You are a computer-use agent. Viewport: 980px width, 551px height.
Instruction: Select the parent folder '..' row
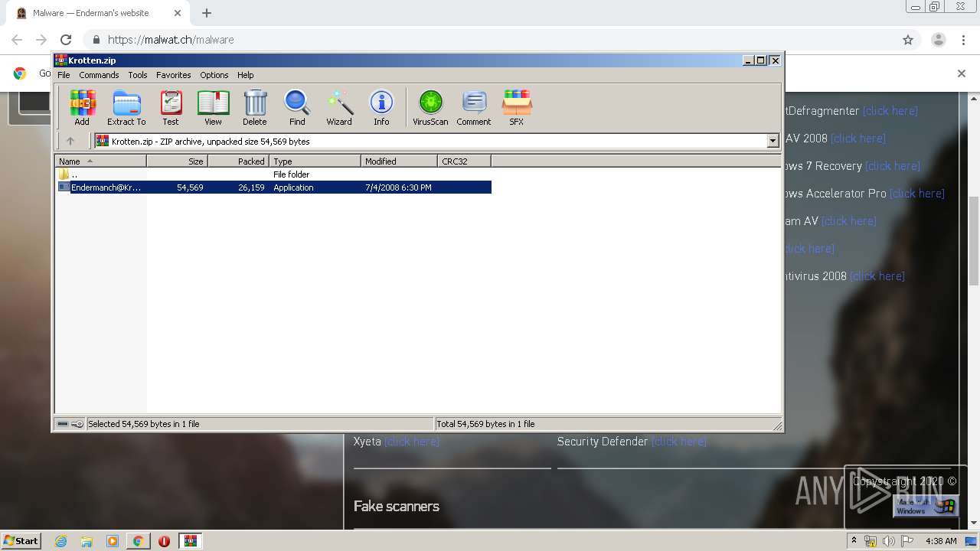click(x=273, y=174)
